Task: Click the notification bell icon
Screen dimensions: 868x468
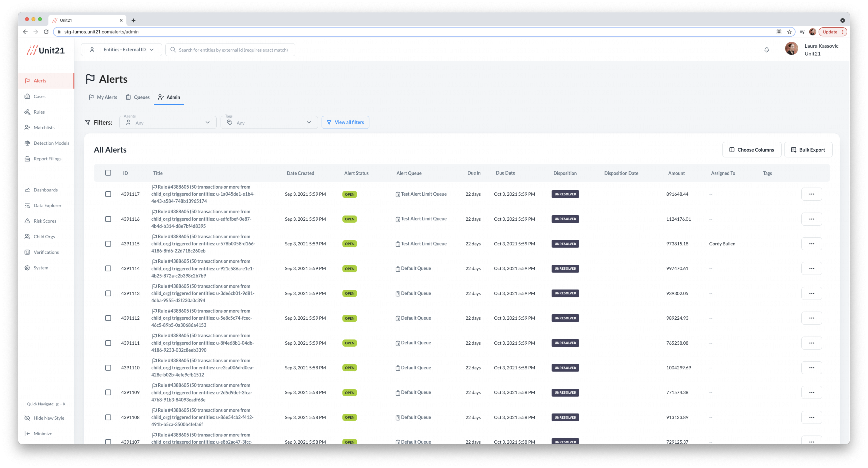Action: [766, 50]
